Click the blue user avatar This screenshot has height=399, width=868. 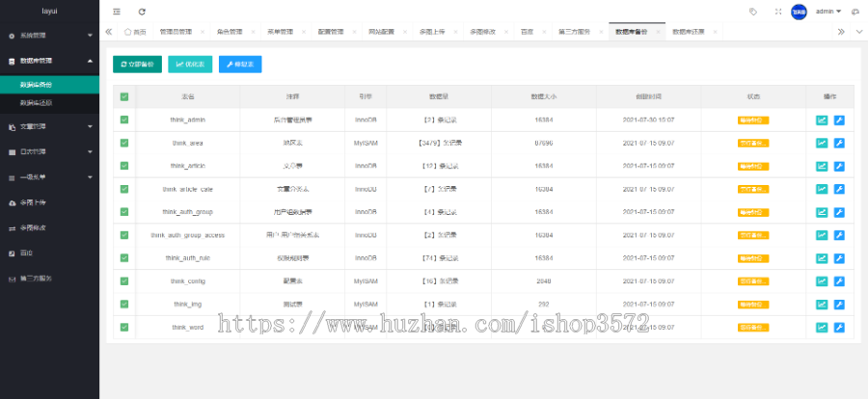(799, 12)
